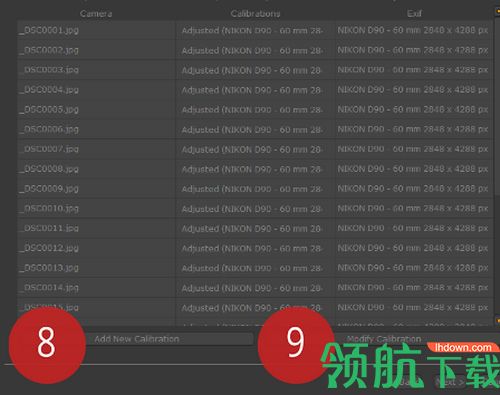Open calibration cell for _DSC0006.jpg
This screenshot has height=395, width=500.
tap(255, 129)
